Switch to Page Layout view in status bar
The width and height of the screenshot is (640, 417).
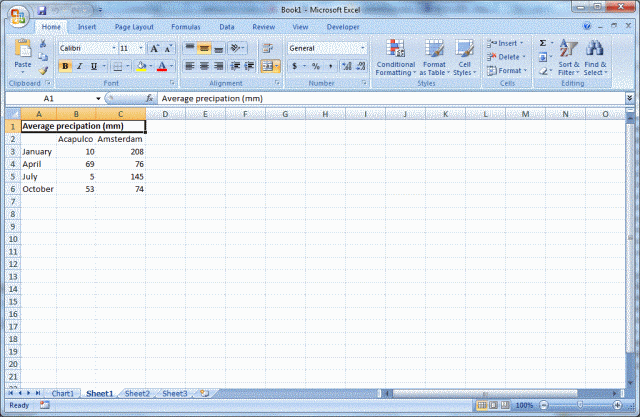493,405
